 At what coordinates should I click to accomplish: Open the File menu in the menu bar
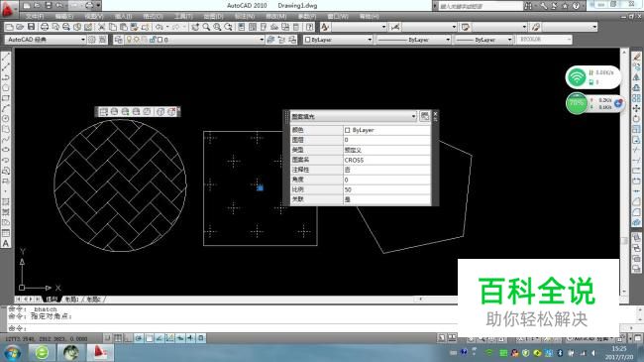click(x=35, y=16)
